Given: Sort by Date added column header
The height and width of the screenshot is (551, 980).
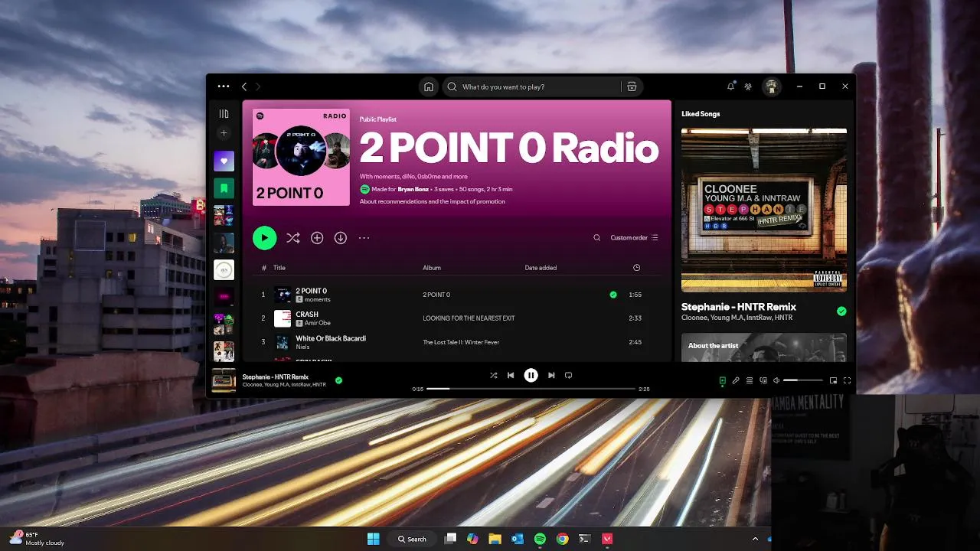Looking at the screenshot, I should [x=541, y=268].
